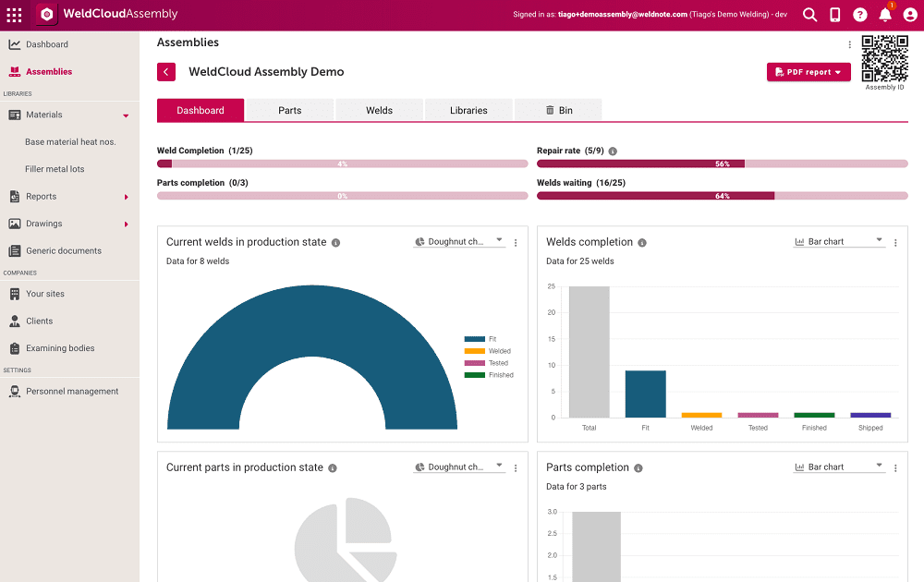The image size is (924, 582).
Task: Open the apps grid menu icon
Action: (x=14, y=15)
